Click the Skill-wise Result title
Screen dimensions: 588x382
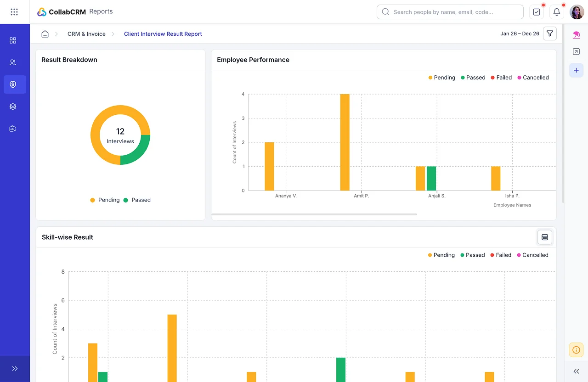click(x=68, y=237)
